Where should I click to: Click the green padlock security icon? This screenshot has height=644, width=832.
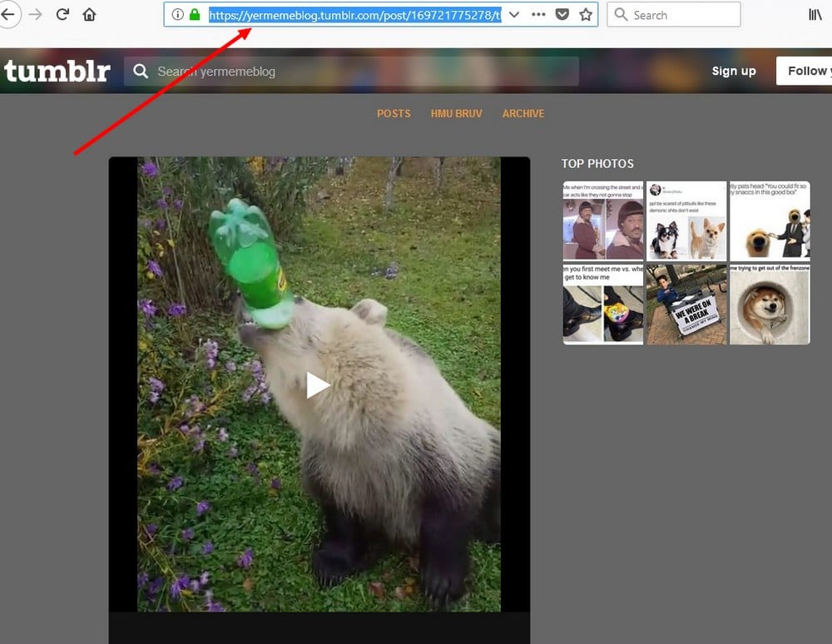[195, 14]
